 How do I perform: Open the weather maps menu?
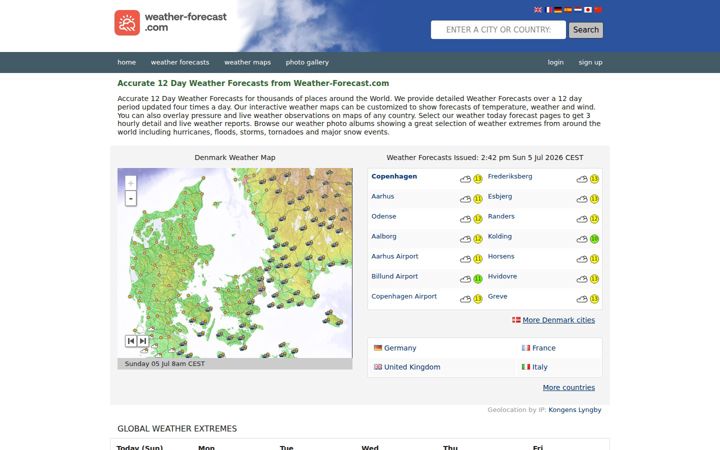click(x=248, y=62)
